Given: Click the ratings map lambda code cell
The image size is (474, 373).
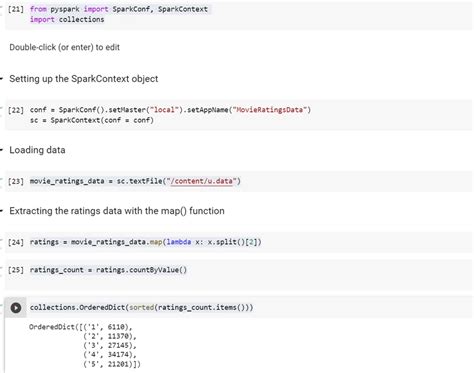Looking at the screenshot, I should coord(238,242).
